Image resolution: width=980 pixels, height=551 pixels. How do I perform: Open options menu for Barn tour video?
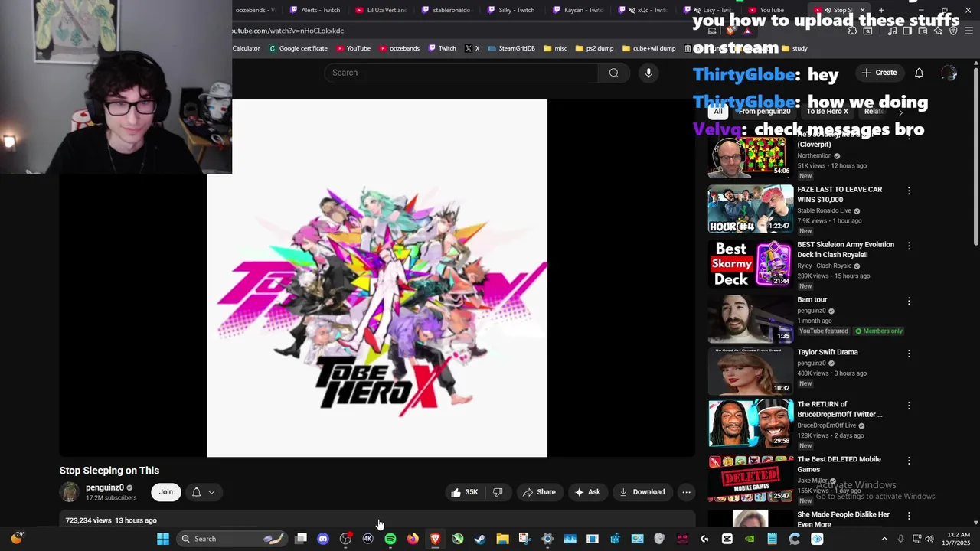coord(909,301)
